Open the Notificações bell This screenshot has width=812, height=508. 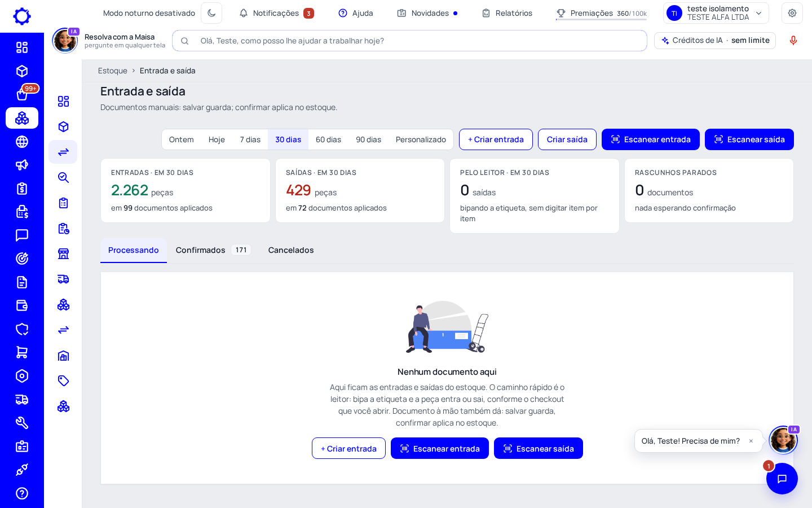tap(276, 13)
